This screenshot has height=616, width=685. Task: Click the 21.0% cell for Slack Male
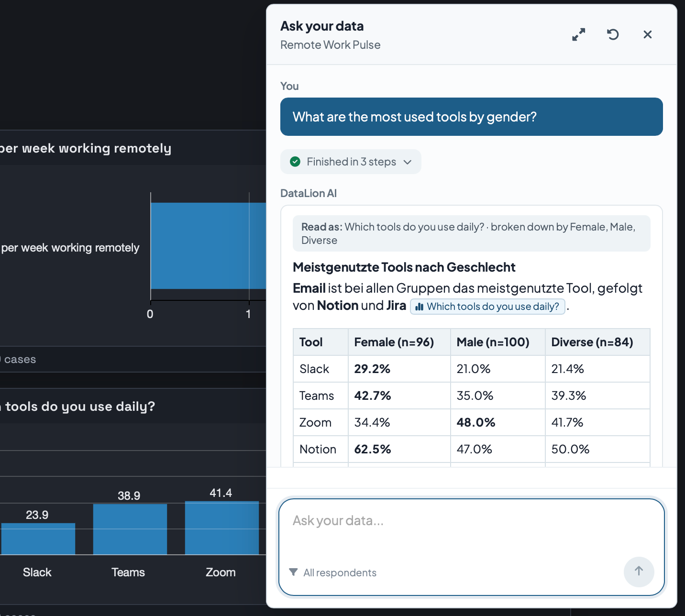(497, 369)
